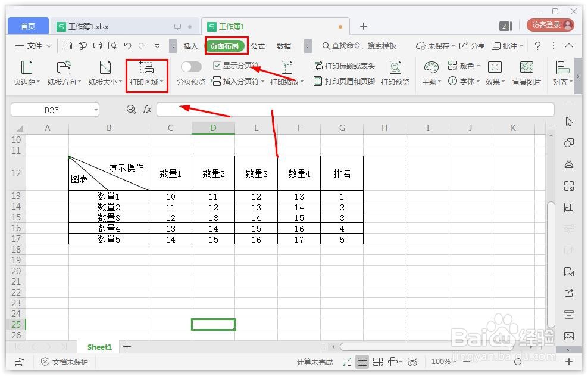Go to the 工作簿1.xlsx document tab
Image resolution: width=588 pixels, height=376 pixels.
[89, 26]
